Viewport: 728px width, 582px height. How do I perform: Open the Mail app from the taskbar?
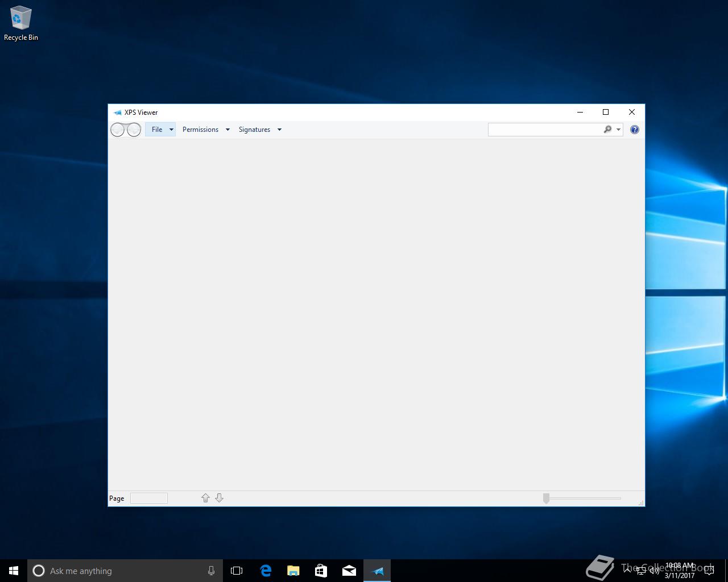pyautogui.click(x=349, y=571)
